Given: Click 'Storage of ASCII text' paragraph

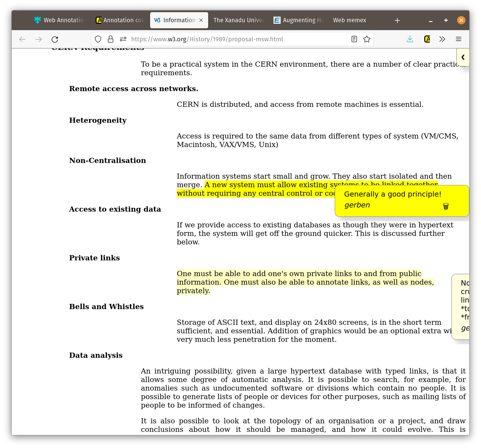Looking at the screenshot, I should [x=314, y=331].
